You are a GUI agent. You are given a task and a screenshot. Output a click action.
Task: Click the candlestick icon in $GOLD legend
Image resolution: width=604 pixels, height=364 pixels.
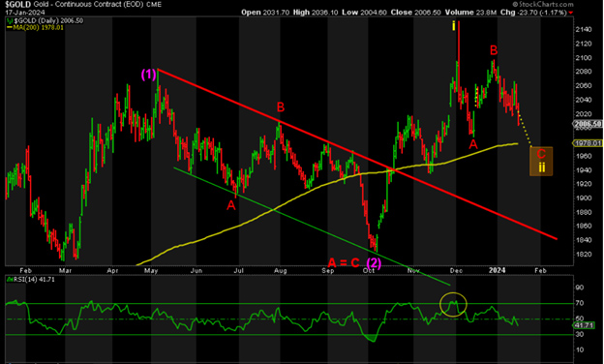10,20
